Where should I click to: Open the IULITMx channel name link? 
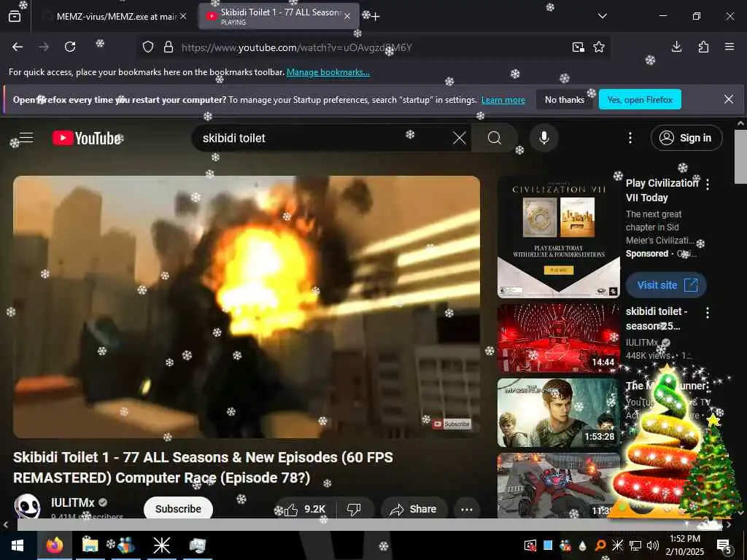point(72,503)
